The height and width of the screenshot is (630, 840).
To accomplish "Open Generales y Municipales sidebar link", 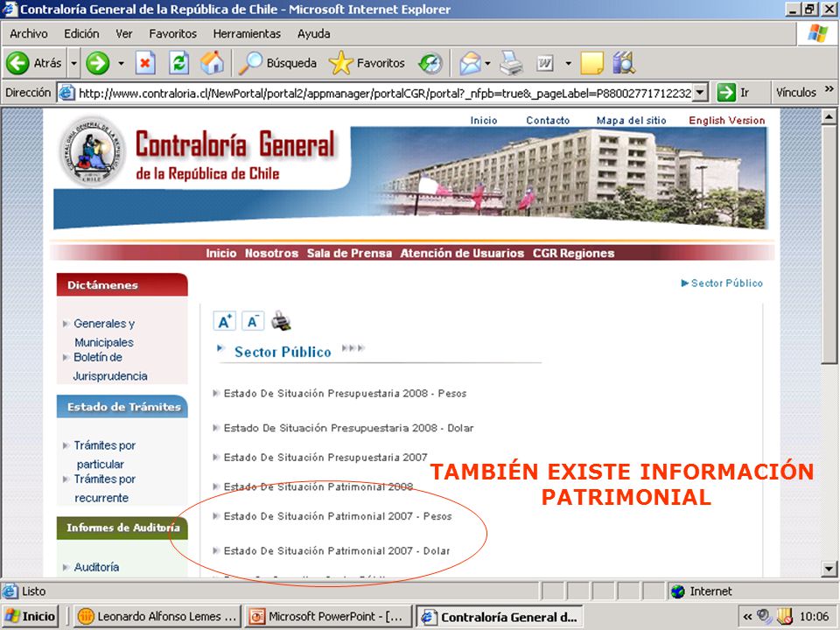I will click(x=104, y=332).
